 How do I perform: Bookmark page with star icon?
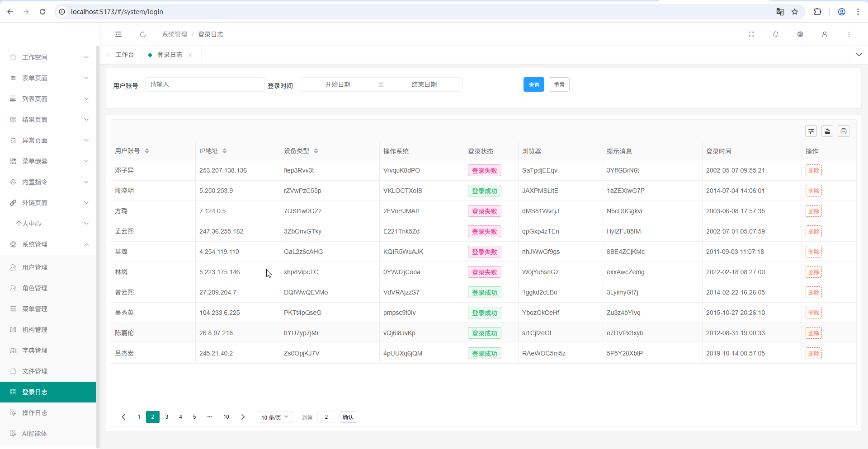[x=795, y=12]
